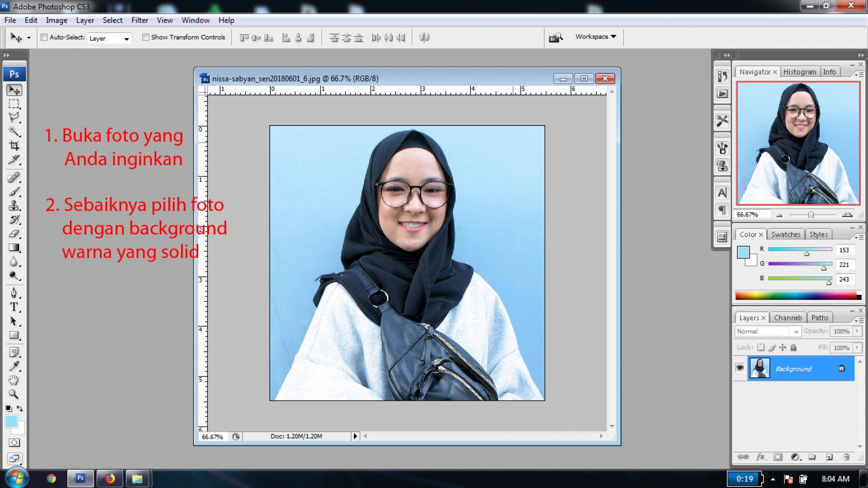Select the Lasso tool
868x488 pixels.
coord(14,117)
